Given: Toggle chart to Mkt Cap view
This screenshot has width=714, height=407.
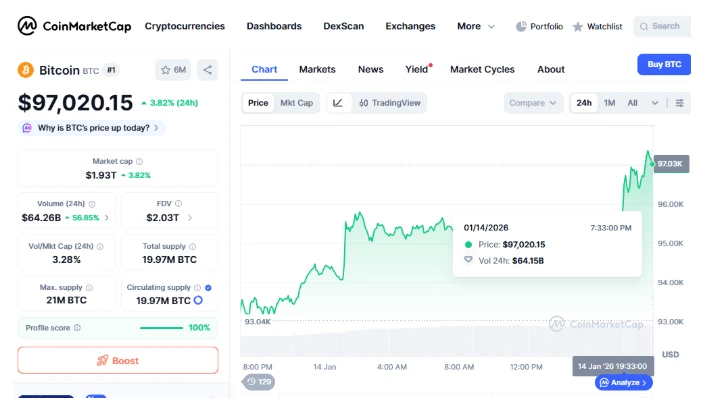Looking at the screenshot, I should pos(296,103).
